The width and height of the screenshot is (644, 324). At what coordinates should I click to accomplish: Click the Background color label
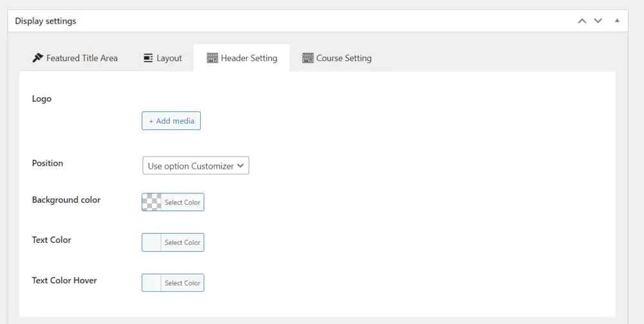click(66, 200)
